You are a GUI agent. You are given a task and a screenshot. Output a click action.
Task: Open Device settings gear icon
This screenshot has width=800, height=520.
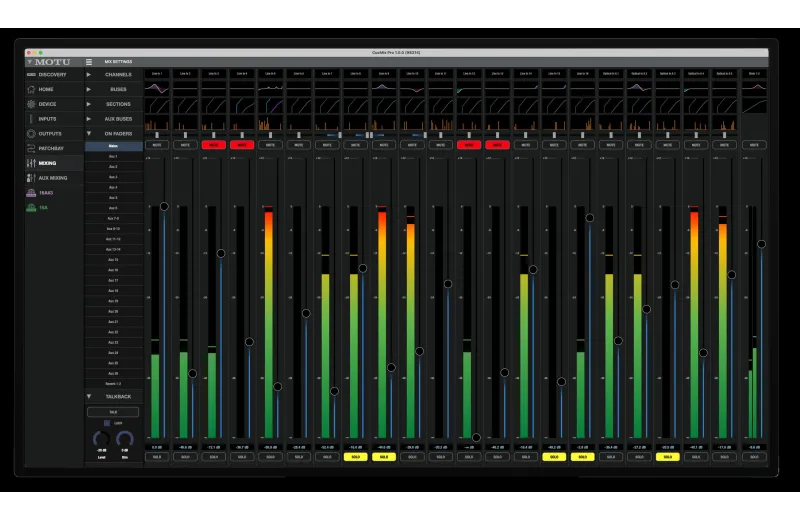click(x=31, y=104)
